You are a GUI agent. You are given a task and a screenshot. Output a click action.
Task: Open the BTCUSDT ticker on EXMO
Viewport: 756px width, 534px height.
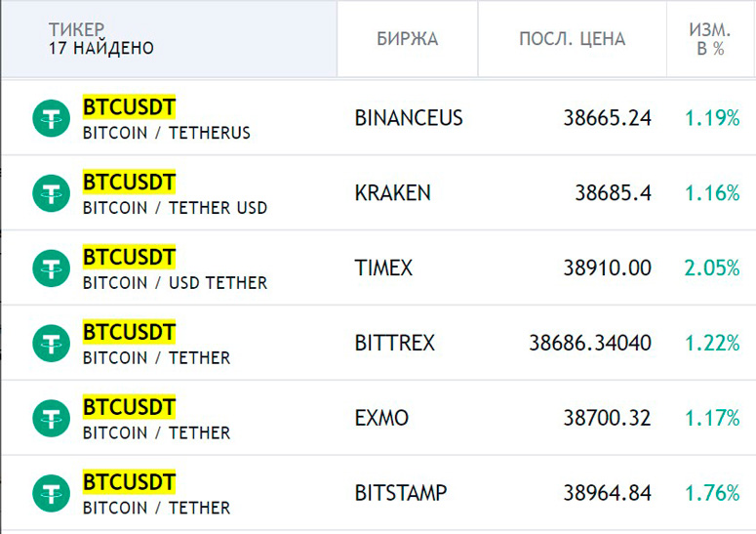tap(129, 407)
